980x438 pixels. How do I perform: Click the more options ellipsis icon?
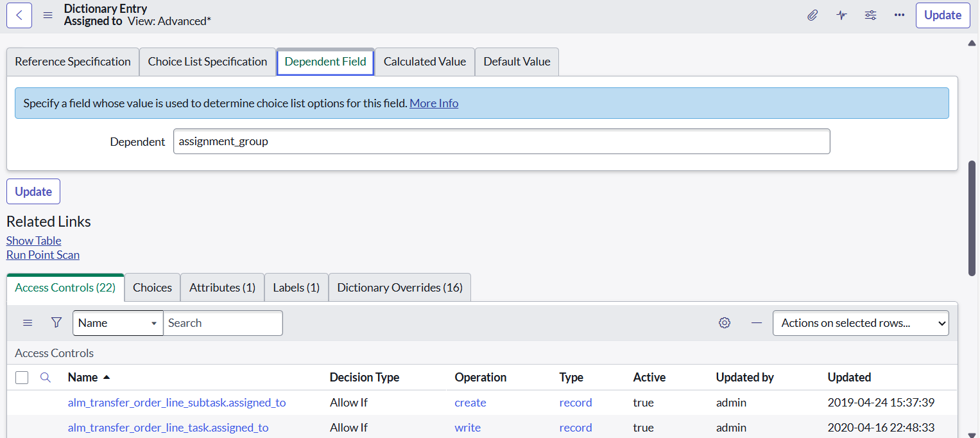pos(899,15)
